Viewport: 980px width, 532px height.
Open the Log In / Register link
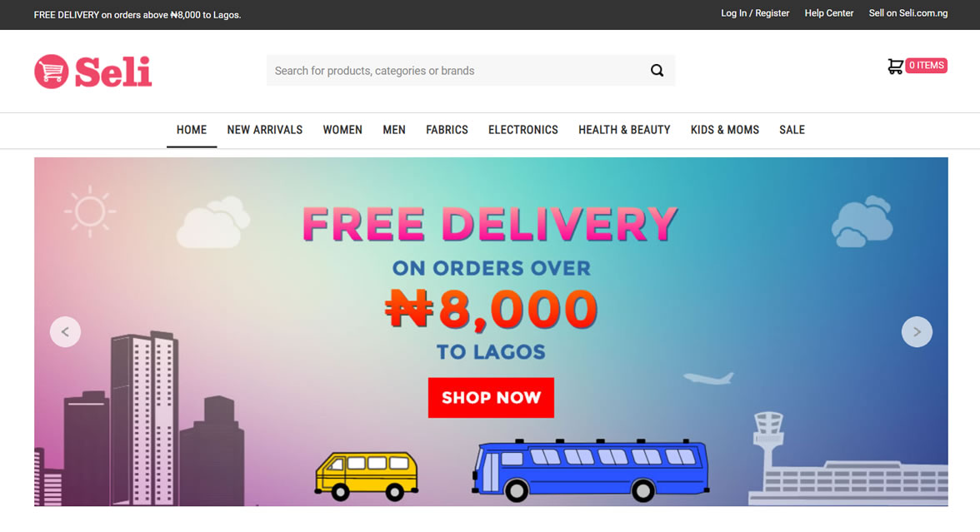(x=755, y=13)
